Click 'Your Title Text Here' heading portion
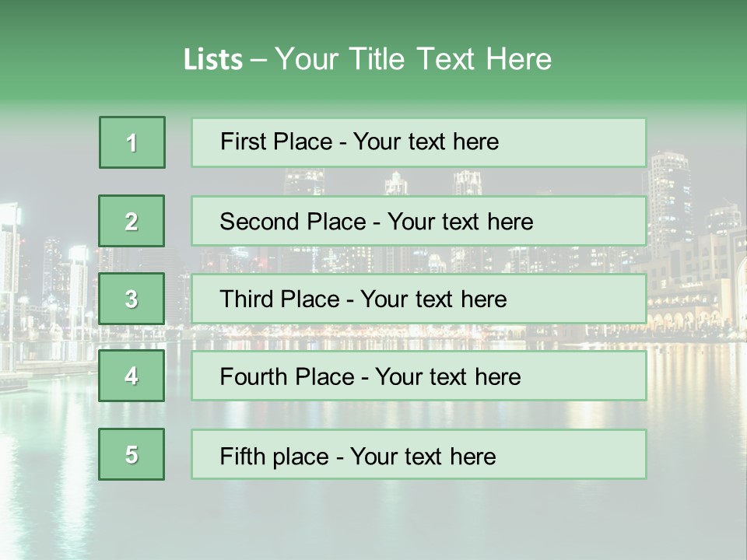This screenshot has height=560, width=747. pos(413,59)
